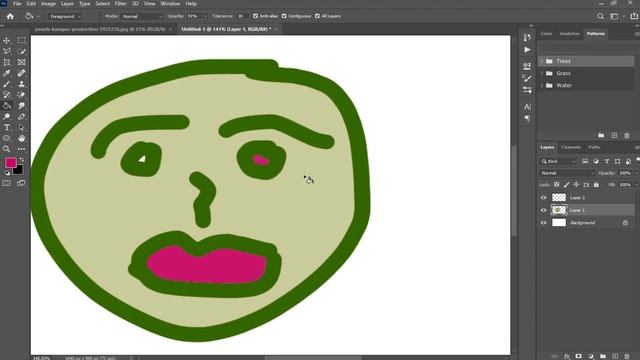Open the Filter menu

tap(120, 4)
